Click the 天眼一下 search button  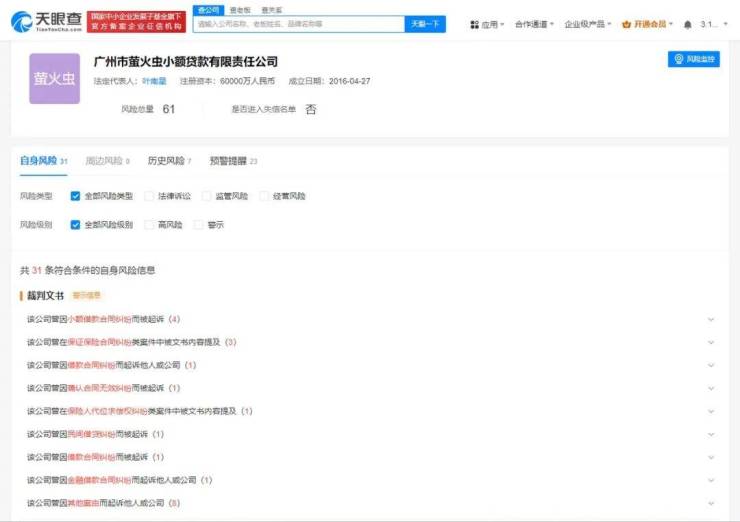pyautogui.click(x=425, y=24)
